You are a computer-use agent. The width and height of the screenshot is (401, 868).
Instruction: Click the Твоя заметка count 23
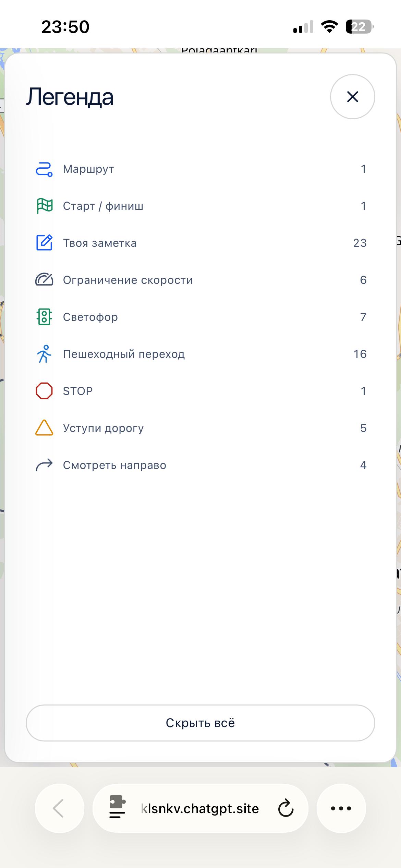[360, 243]
